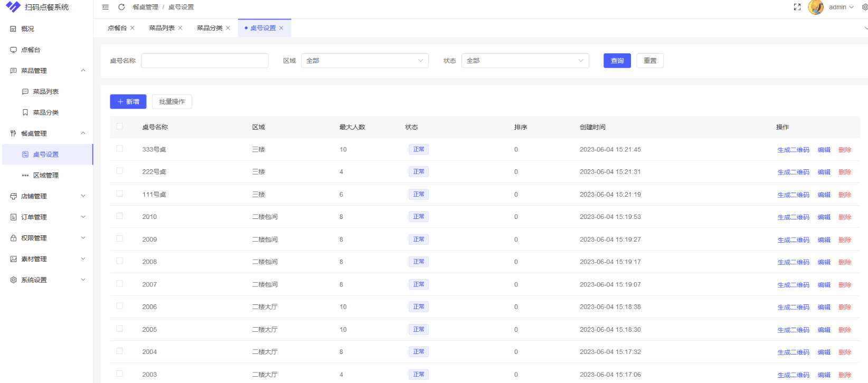Delete the 111号桌 row

point(845,195)
